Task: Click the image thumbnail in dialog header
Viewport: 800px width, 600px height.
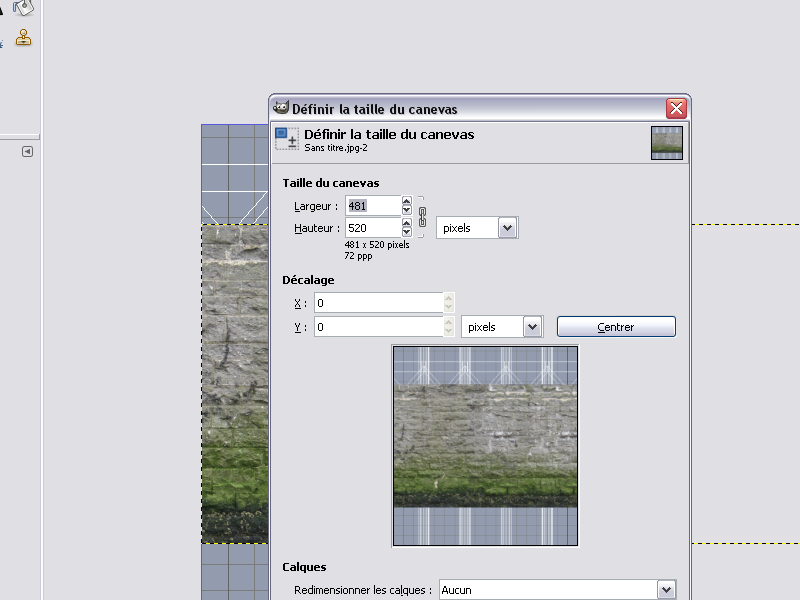Action: click(x=667, y=143)
